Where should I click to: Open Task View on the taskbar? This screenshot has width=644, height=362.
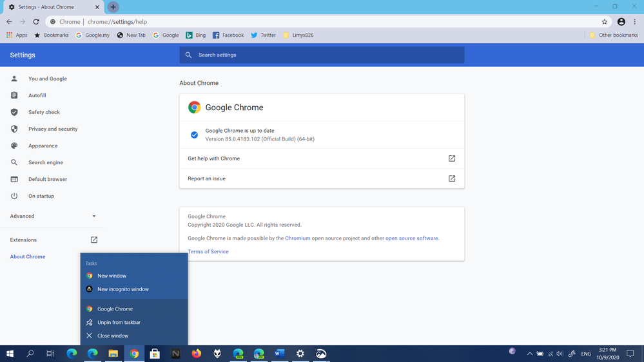[x=50, y=354]
